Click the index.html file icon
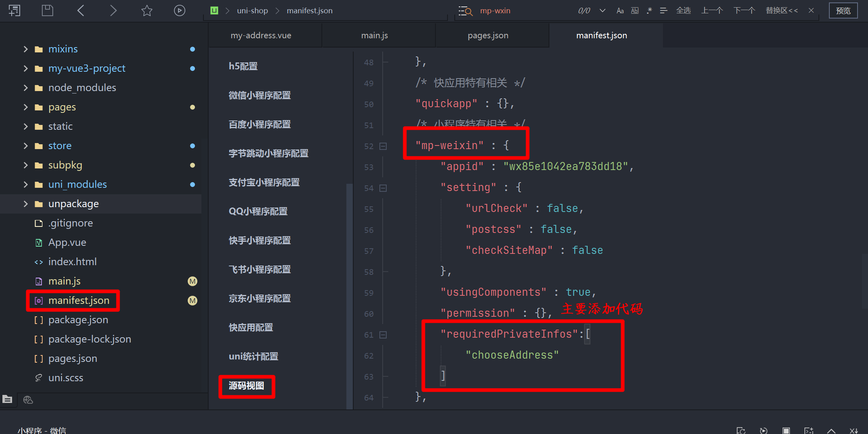This screenshot has height=434, width=868. 39,262
